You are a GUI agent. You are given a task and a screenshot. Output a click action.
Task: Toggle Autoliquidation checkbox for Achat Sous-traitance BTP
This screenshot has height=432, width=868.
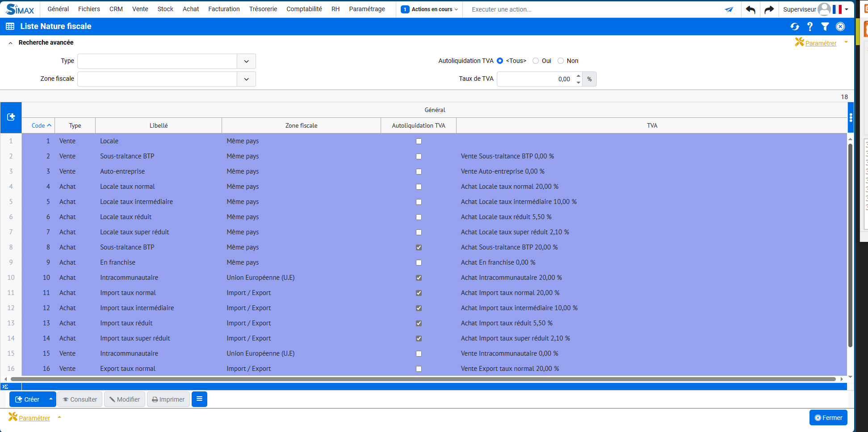click(x=419, y=247)
